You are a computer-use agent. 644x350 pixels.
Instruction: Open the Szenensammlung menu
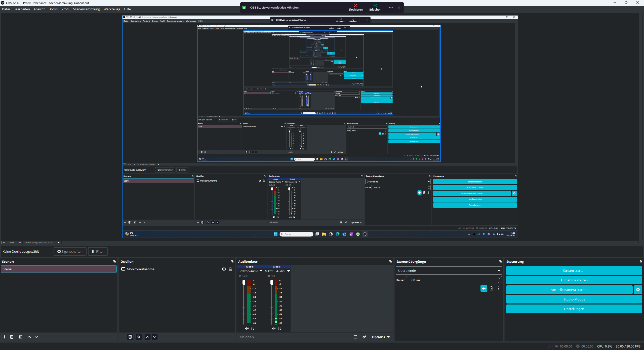point(87,9)
